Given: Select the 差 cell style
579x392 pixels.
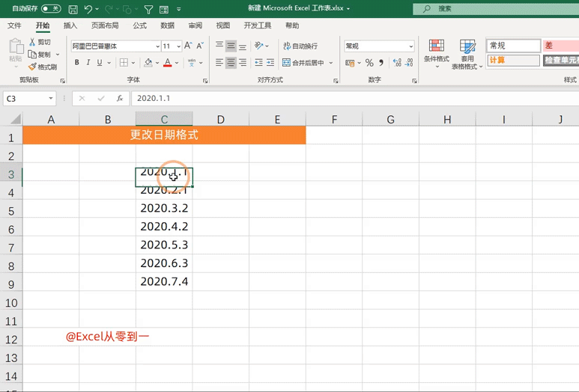Looking at the screenshot, I should [560, 46].
